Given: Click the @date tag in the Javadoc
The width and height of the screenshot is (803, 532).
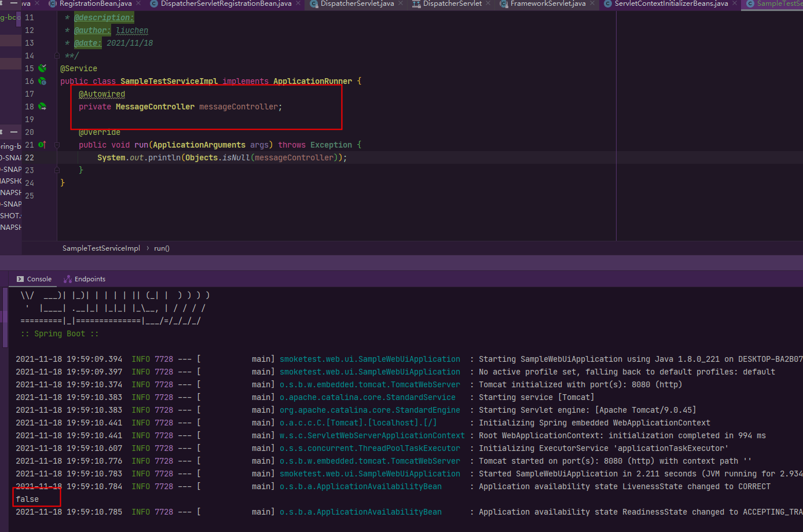Looking at the screenshot, I should [x=88, y=43].
